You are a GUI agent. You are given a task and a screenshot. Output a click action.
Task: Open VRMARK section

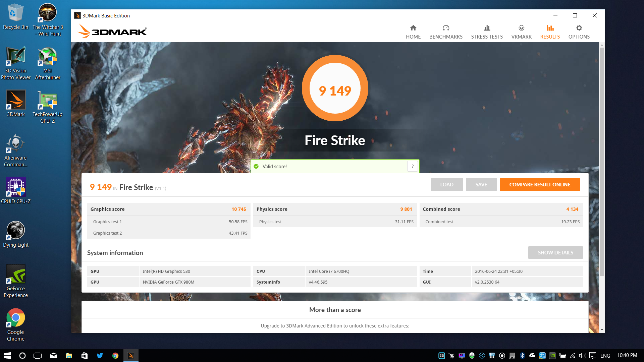point(521,32)
